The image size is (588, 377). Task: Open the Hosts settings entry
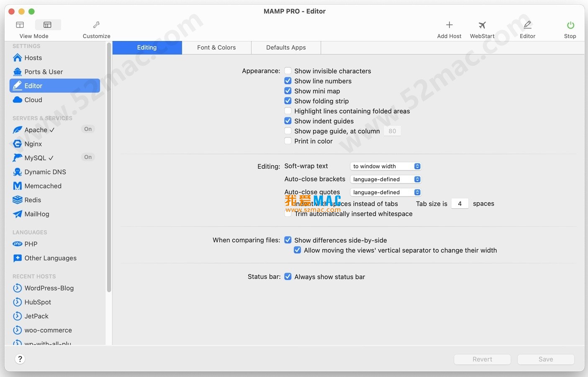[55, 58]
